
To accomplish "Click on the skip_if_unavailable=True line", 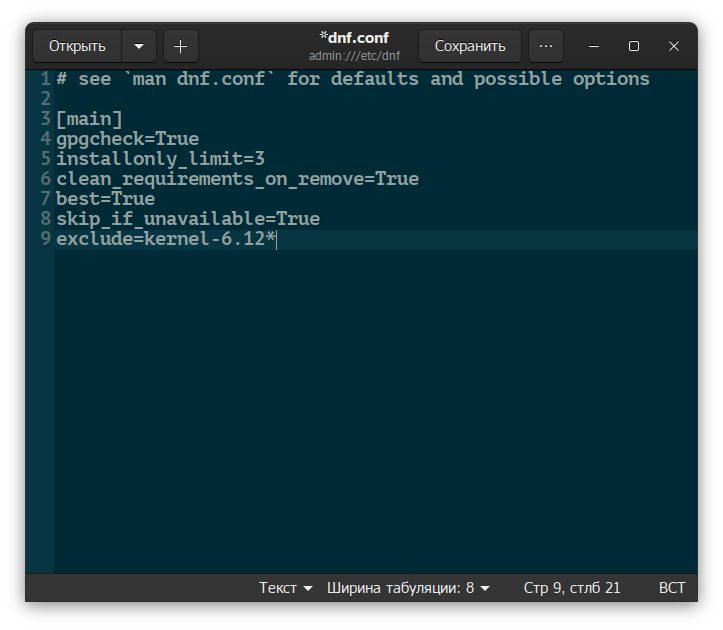I will pos(187,219).
